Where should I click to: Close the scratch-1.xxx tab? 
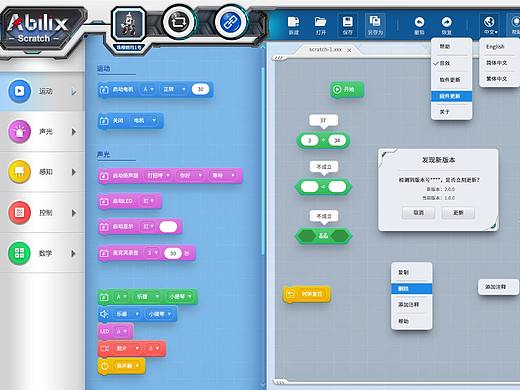(x=349, y=50)
